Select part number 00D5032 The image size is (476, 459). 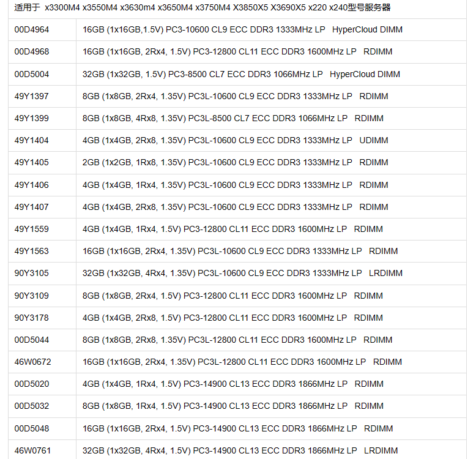click(32, 406)
